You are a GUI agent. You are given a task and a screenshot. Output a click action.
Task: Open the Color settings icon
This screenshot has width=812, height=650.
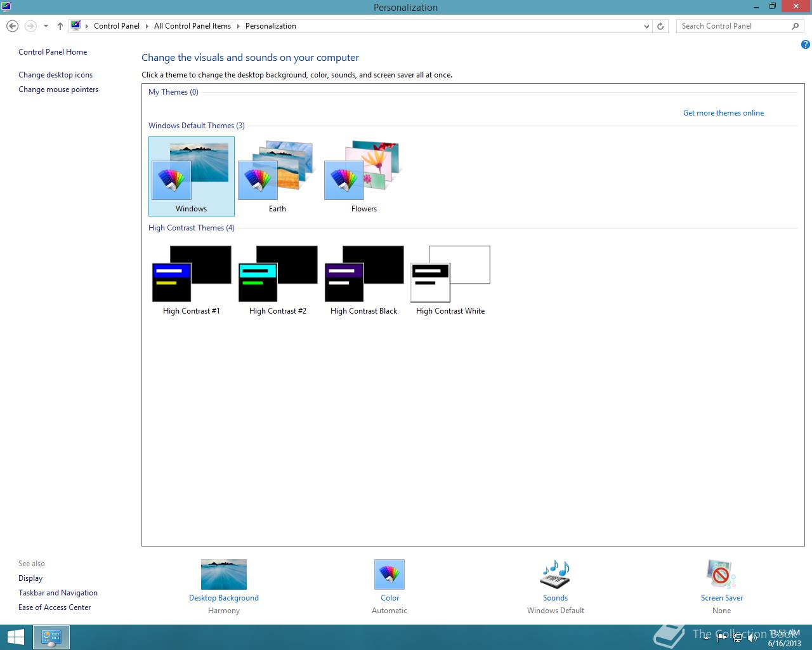point(390,574)
